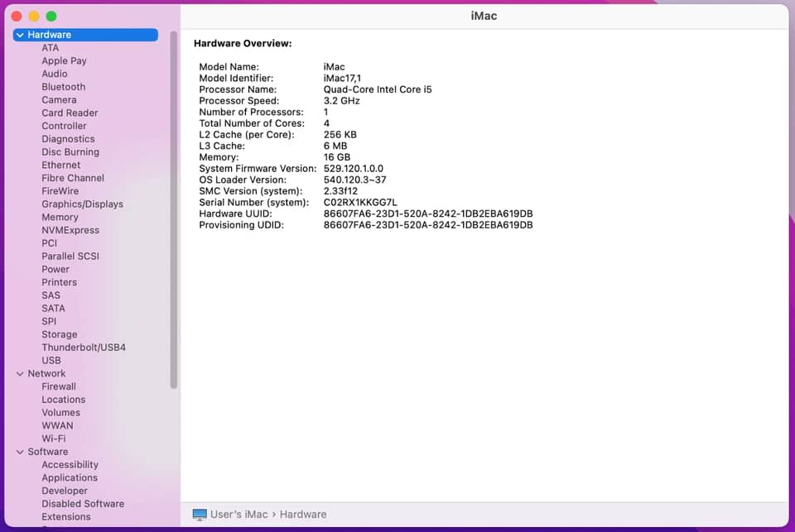Click the SMC version 2.33f12
Image resolution: width=795 pixels, height=532 pixels.
point(340,191)
